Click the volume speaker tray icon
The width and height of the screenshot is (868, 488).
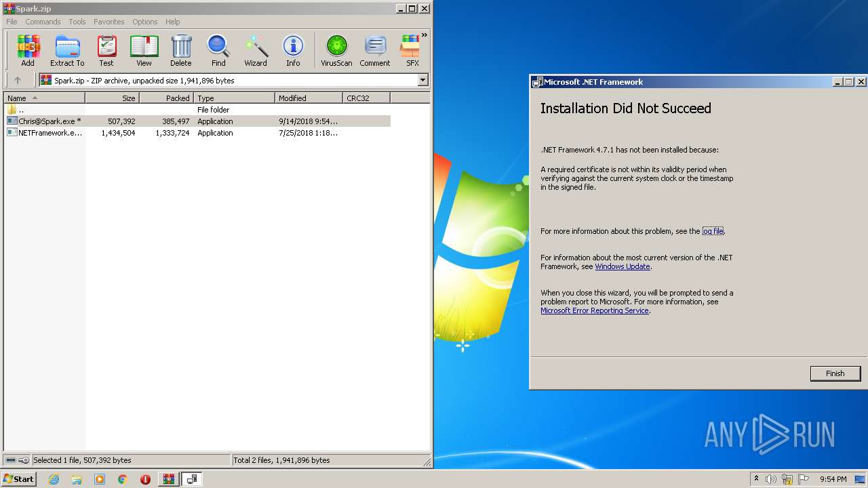[x=771, y=479]
